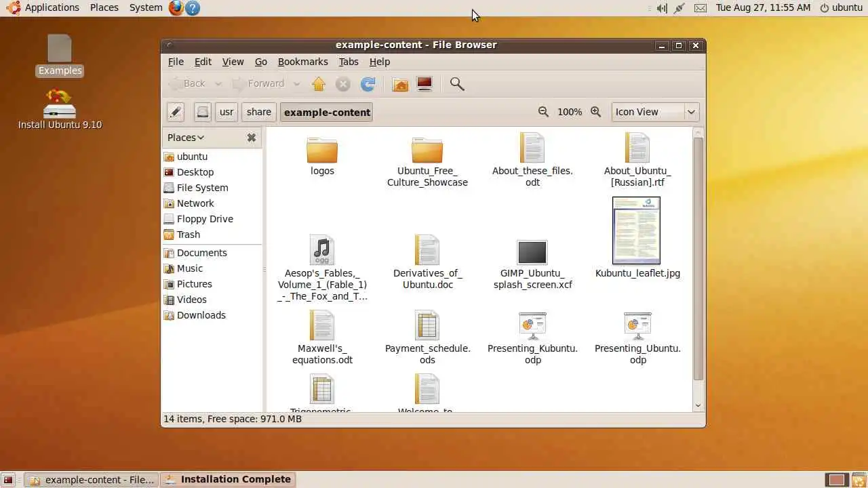This screenshot has height=488, width=868.
Task: Select Network in Places sidebar
Action: tap(195, 203)
